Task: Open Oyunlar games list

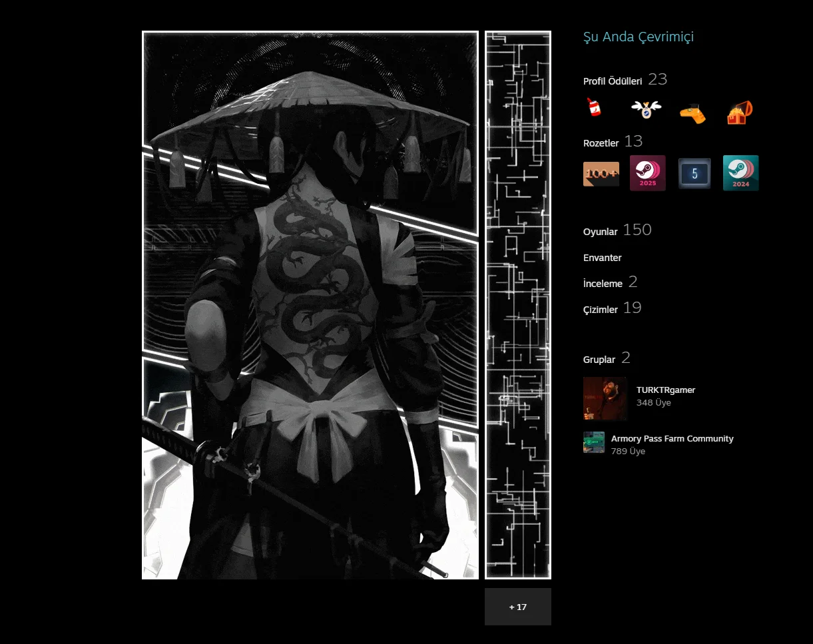Action: pos(601,232)
